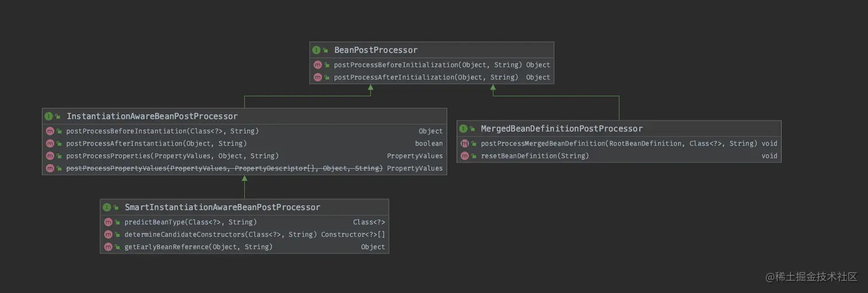Select the BeanPostProcessor class title
The image size is (868, 293).
[x=375, y=50]
